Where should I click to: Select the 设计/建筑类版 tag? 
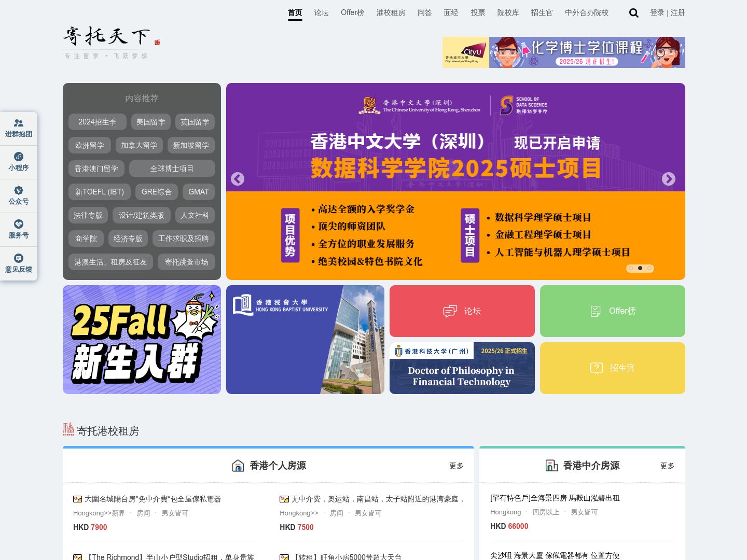tap(141, 215)
